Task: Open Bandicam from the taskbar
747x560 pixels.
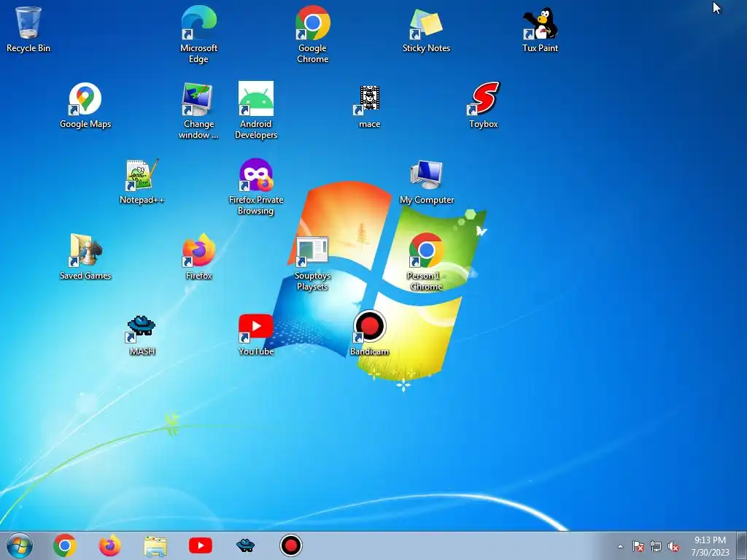Action: coord(291,545)
